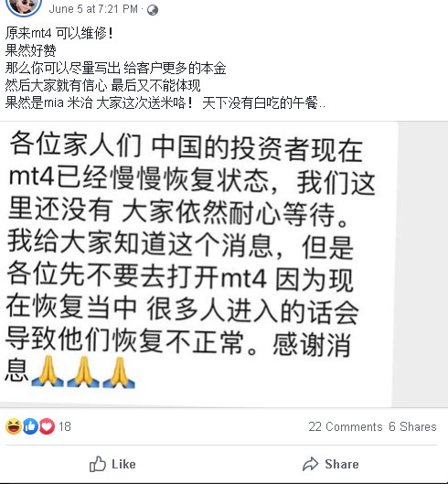Open the poster's profile picture

point(24,6)
